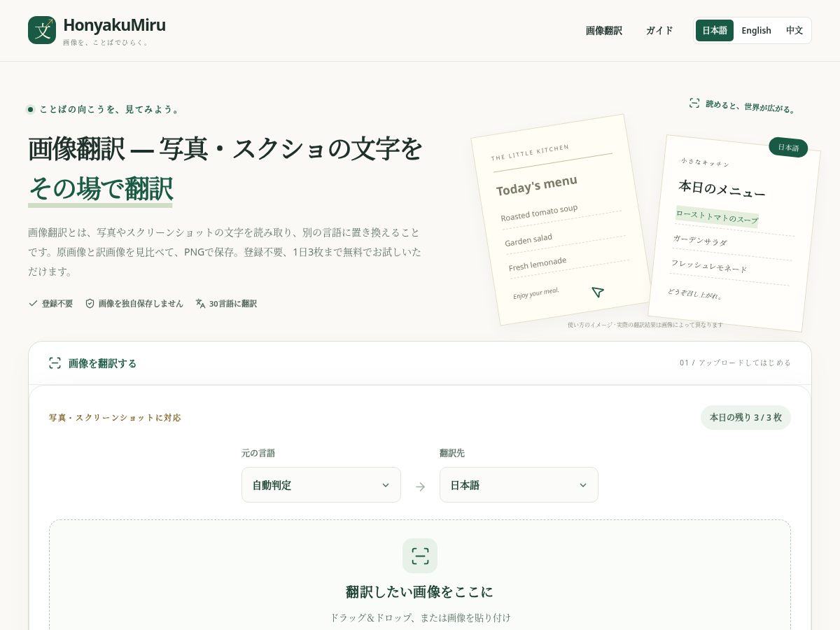Click the scan icon beside 読めると、世界が広がる
This screenshot has width=840, height=630.
coord(694,104)
